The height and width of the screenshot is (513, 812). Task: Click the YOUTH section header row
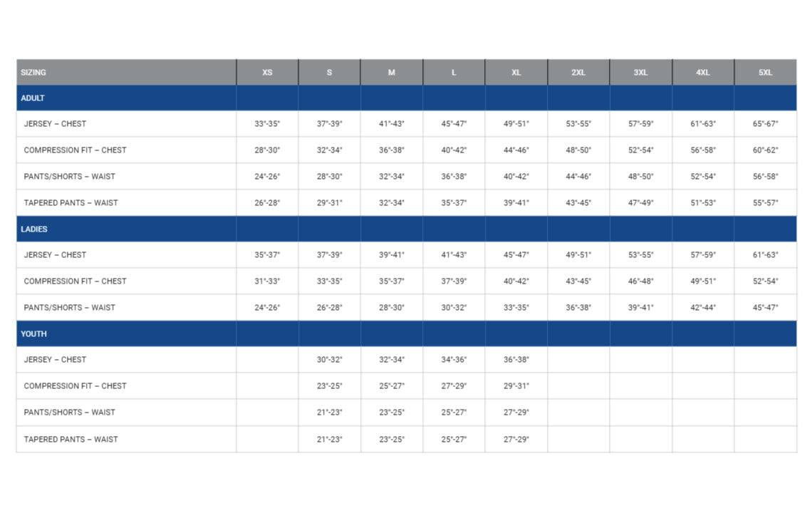pos(33,333)
